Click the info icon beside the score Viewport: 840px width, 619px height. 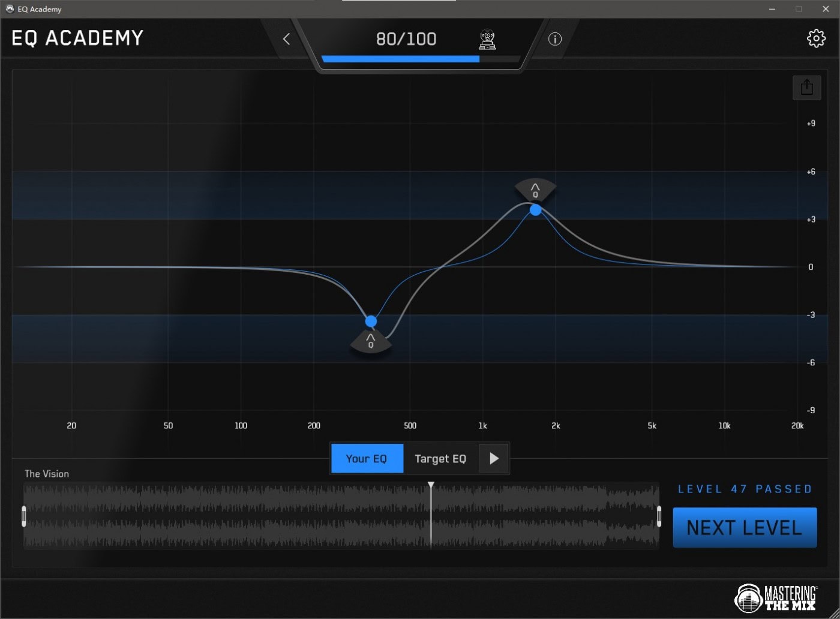pyautogui.click(x=555, y=39)
